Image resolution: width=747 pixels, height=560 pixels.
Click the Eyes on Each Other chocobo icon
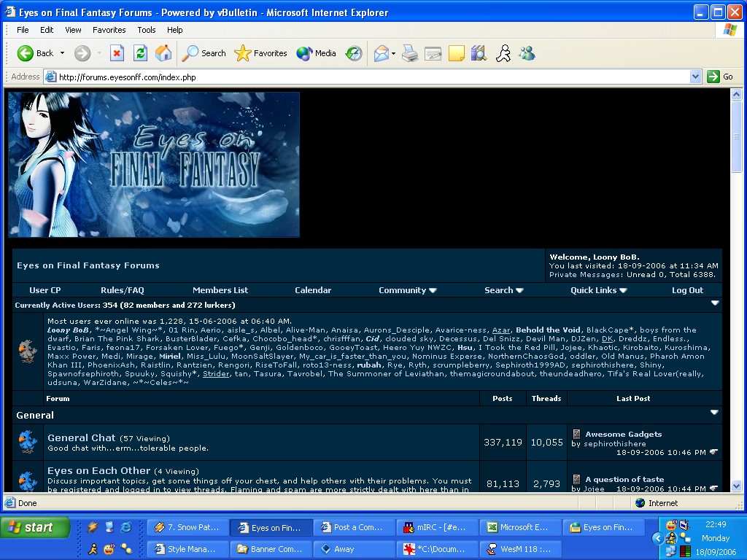[28, 480]
